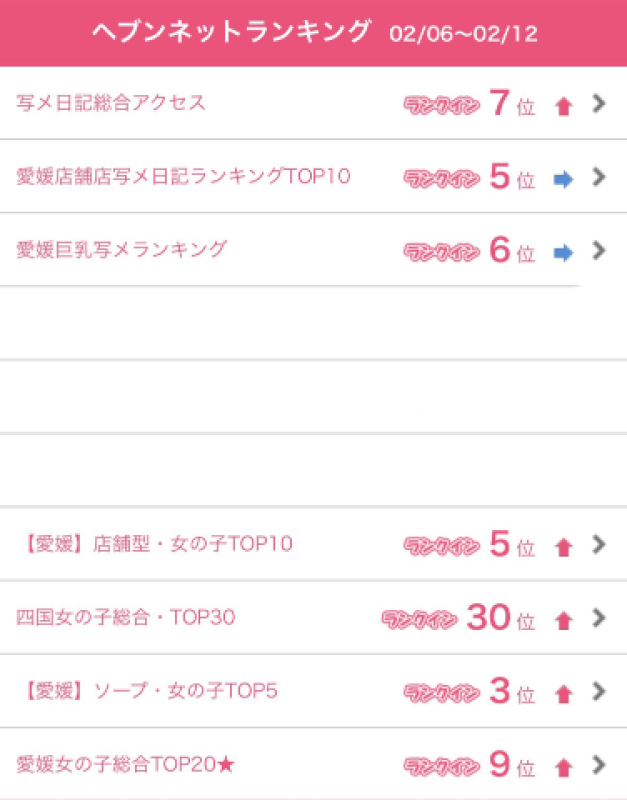Click the up arrow beside 【愛媛】ソープ・女の子TOP5
This screenshot has width=627, height=800.
point(563,694)
